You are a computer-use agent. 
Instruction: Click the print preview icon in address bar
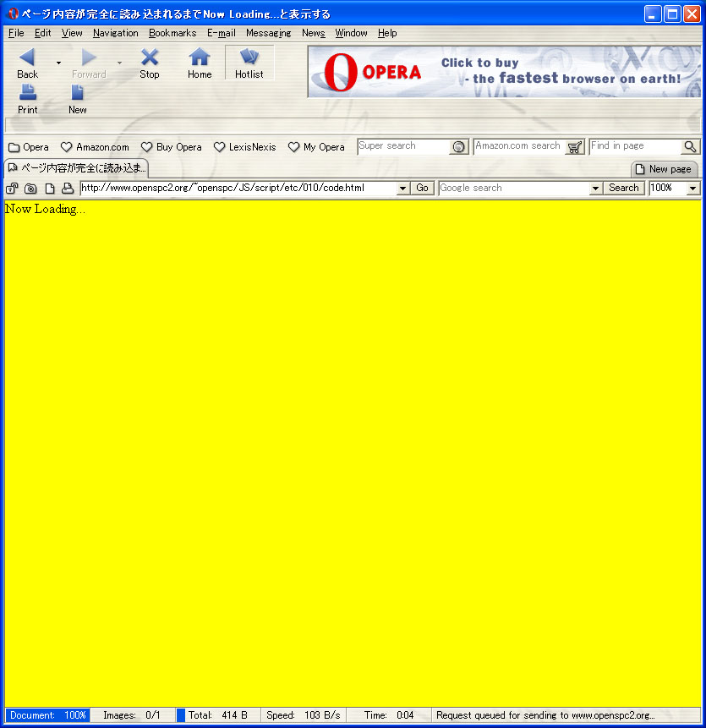pos(68,188)
